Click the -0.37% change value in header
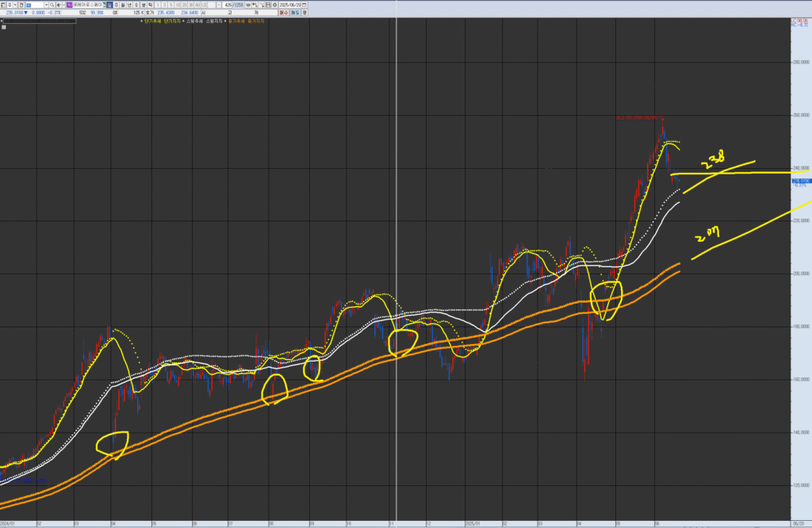The height and width of the screenshot is (528, 812). click(54, 13)
